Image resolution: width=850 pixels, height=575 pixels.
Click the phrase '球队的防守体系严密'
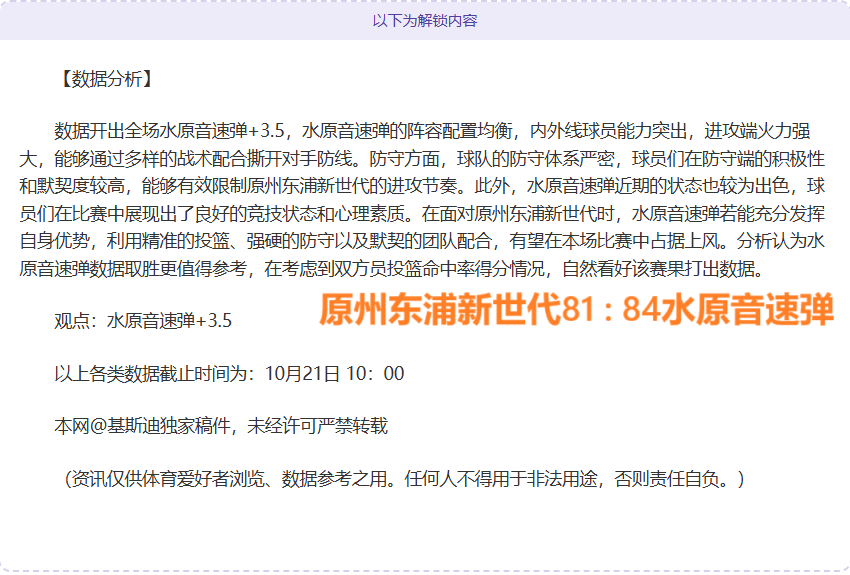(x=526, y=158)
